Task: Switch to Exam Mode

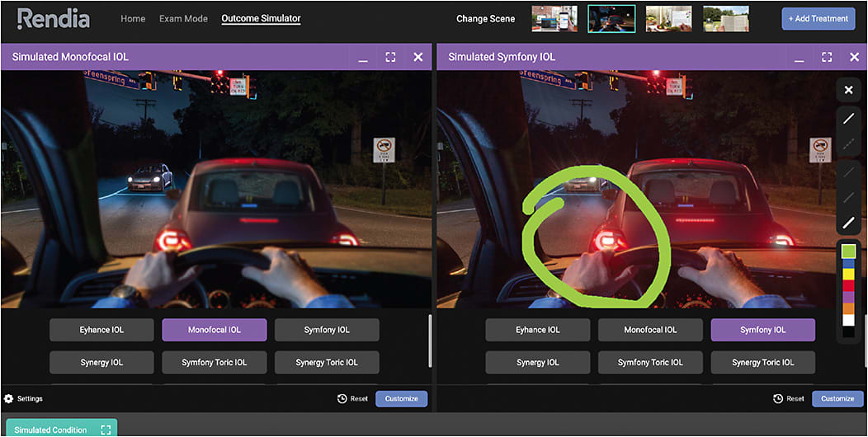Action: [183, 19]
